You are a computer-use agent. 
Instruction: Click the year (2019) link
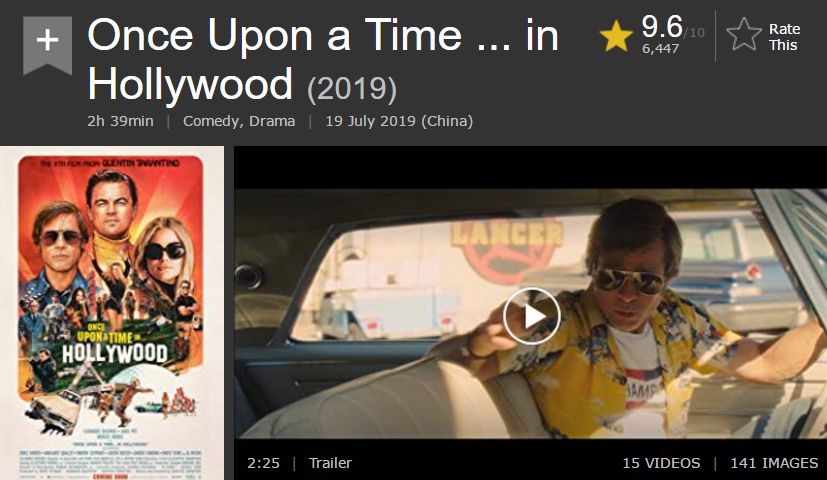(x=352, y=88)
